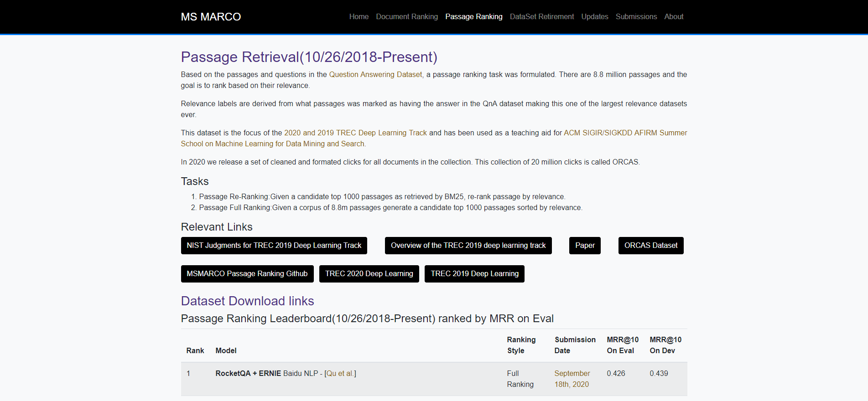Click the TREC 2019 Deep Learning button

coord(474,274)
